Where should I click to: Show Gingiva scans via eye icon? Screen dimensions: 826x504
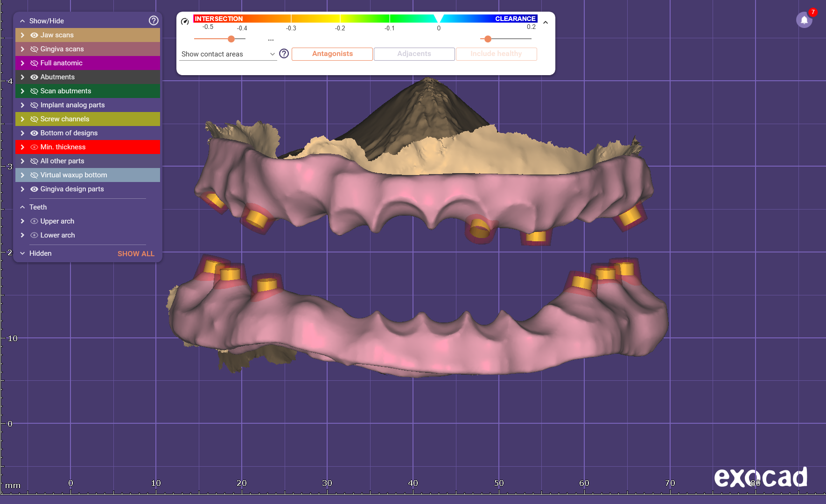pyautogui.click(x=34, y=49)
